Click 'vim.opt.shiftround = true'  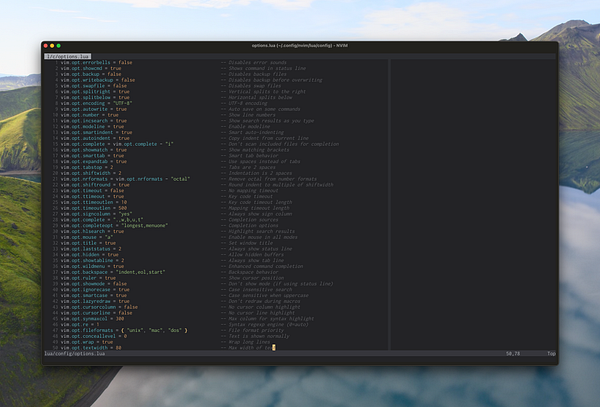click(x=95, y=185)
